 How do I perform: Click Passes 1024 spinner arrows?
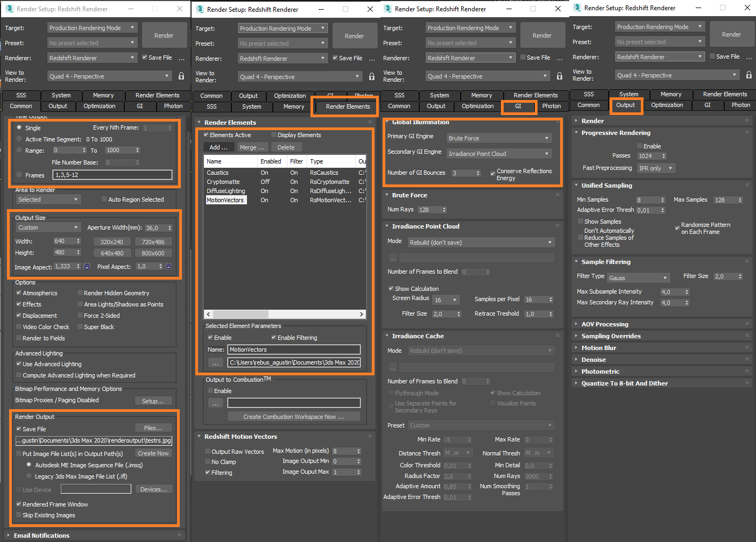tap(663, 156)
